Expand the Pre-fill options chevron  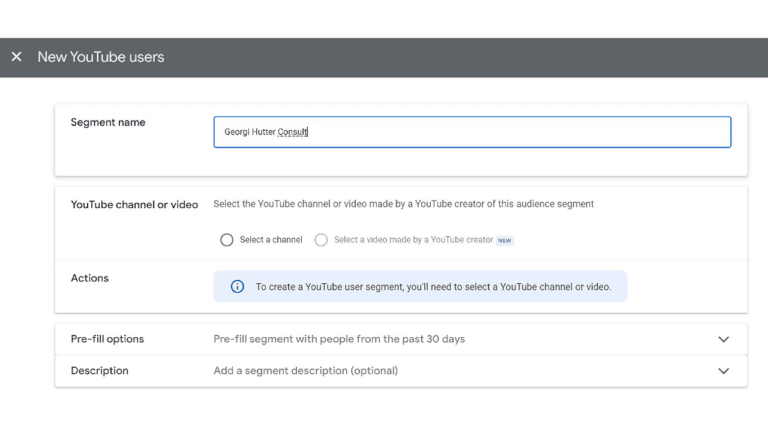[723, 339]
